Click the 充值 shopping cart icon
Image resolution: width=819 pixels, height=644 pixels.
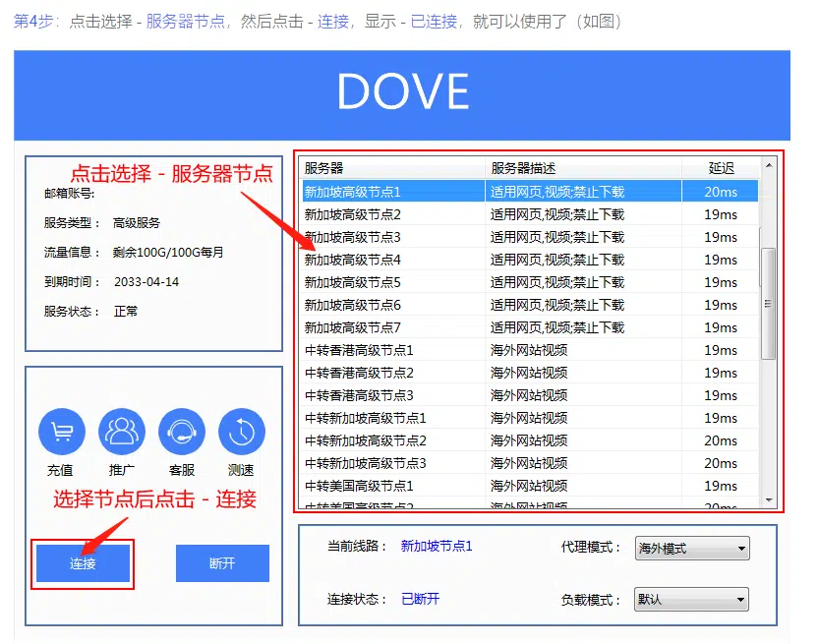click(61, 432)
